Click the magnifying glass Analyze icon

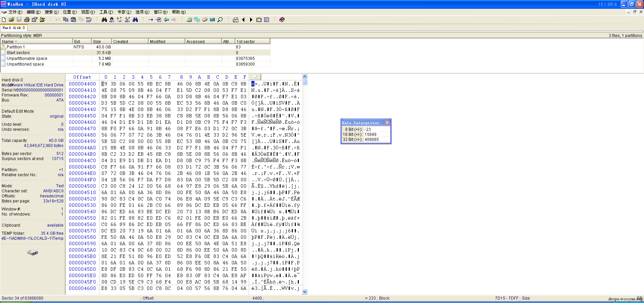(220, 20)
